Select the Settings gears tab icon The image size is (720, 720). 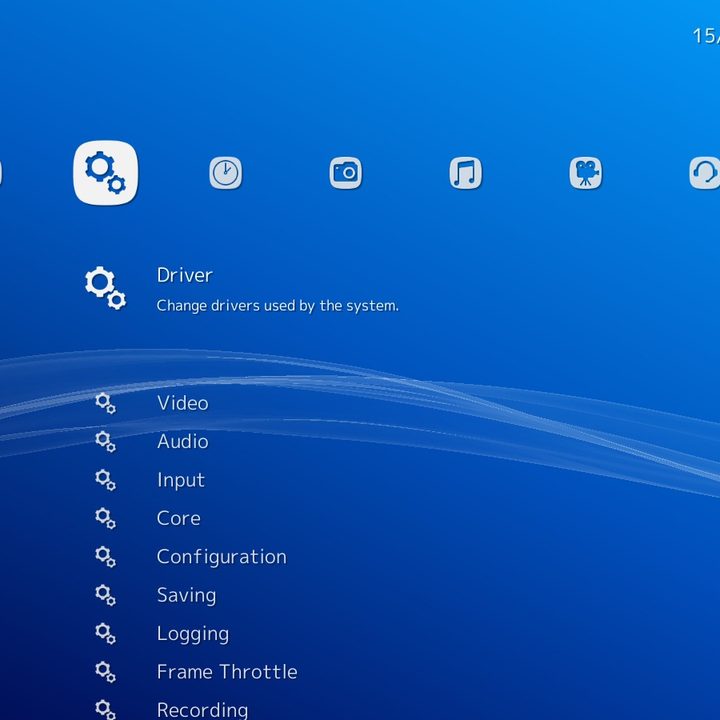(x=106, y=173)
